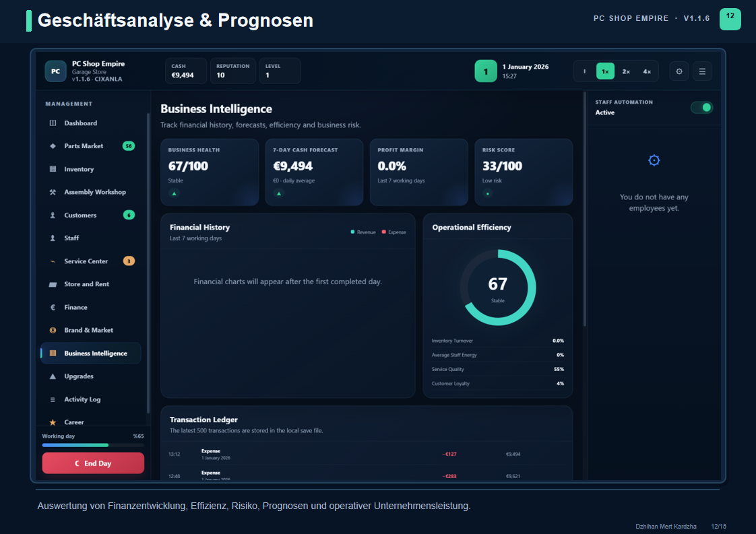756x534 pixels.
Task: Click the Inventory Turnover 0.0% row
Action: tap(497, 341)
